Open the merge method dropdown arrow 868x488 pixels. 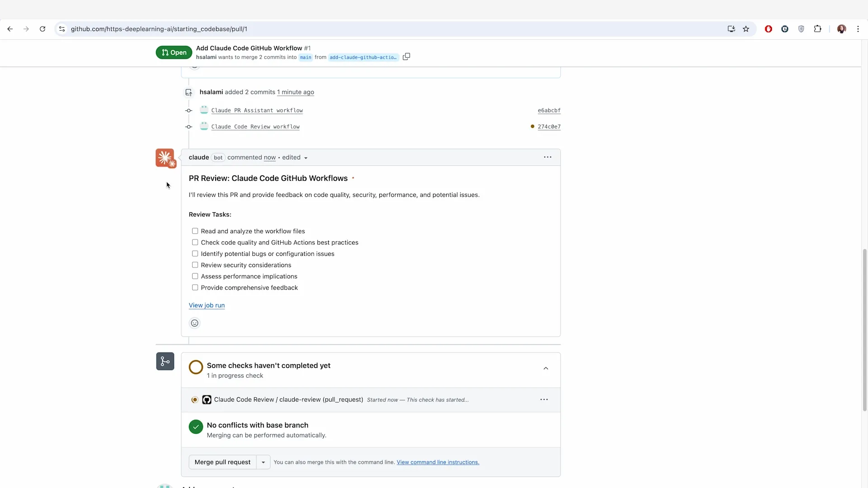(x=263, y=462)
